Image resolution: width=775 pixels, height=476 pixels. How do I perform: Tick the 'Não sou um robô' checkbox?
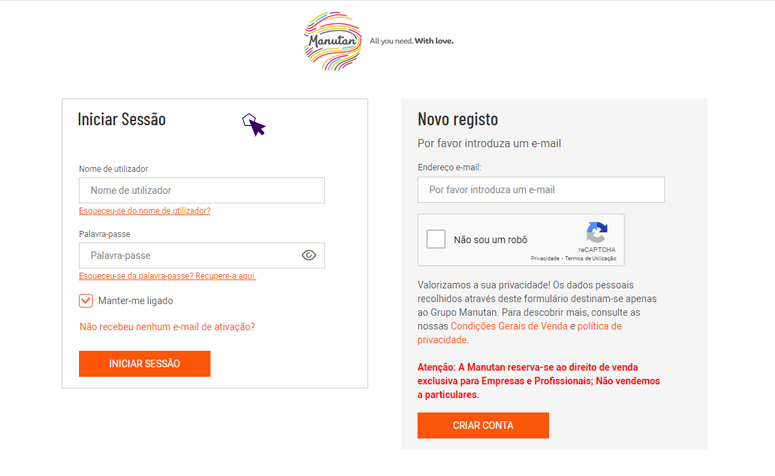[x=436, y=239]
